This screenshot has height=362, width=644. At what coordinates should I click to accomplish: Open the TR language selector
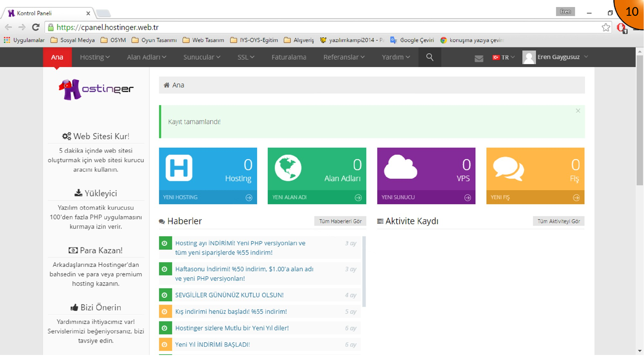point(504,58)
